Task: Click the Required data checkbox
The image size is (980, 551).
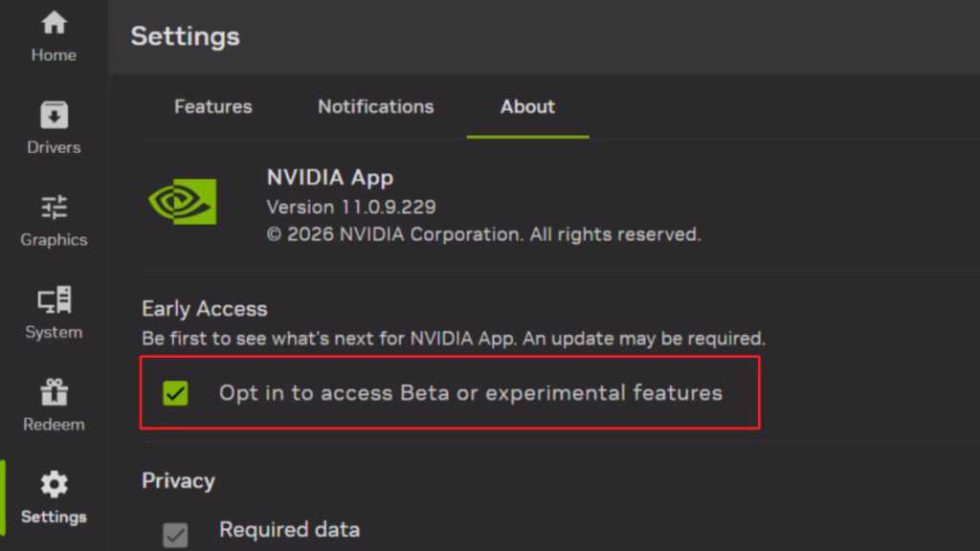Action: coord(176,536)
